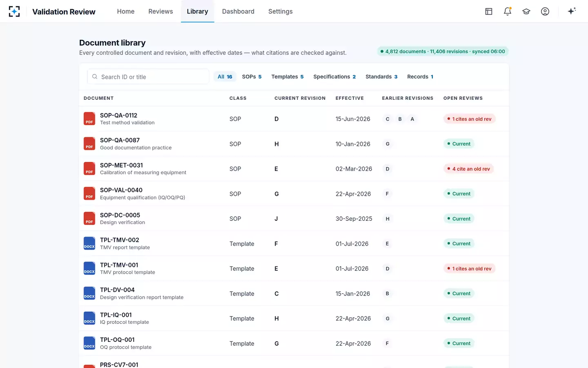Click the DOCX icon for TPL-TMV-001

pyautogui.click(x=89, y=268)
